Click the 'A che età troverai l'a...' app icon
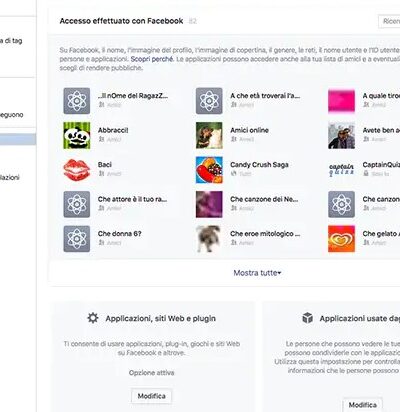The height and width of the screenshot is (412, 400). [209, 101]
